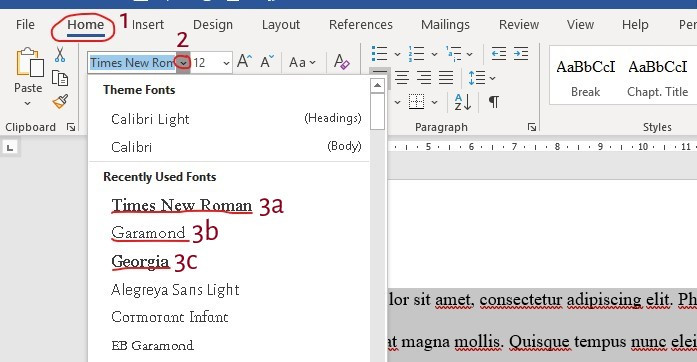This screenshot has height=362, width=697.
Task: Increase font size with the larger A
Action: click(x=244, y=61)
